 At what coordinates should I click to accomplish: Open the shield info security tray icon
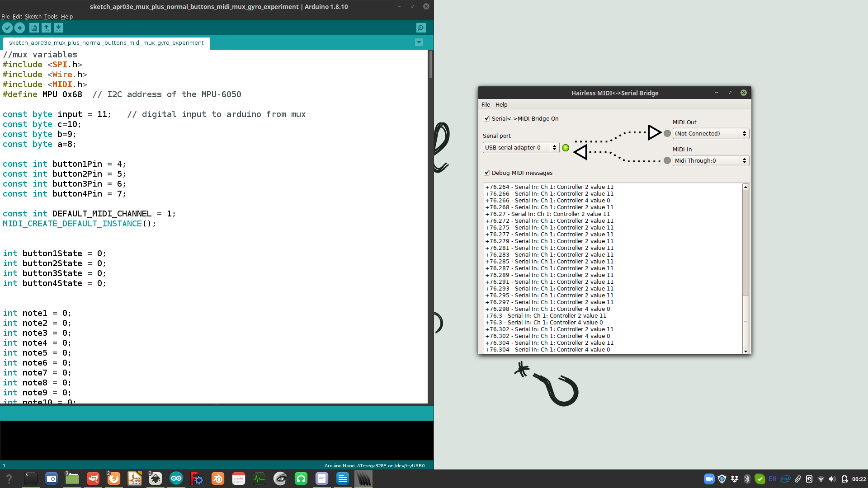click(722, 479)
